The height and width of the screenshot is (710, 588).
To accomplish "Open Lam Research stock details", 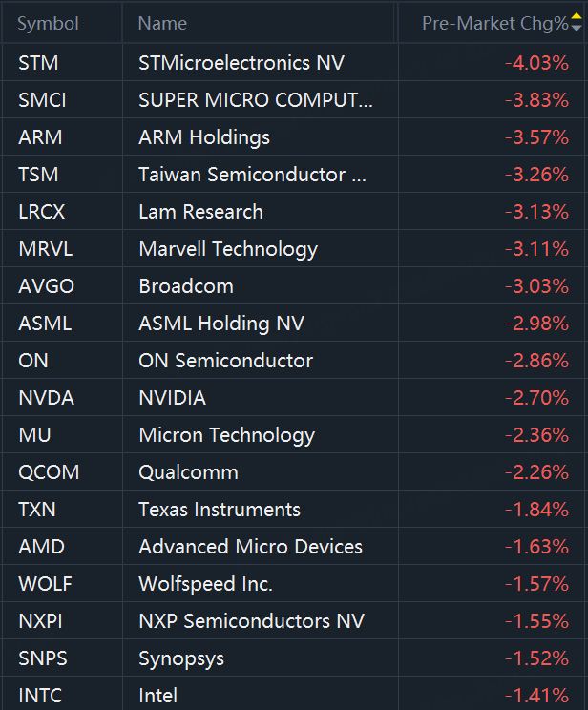I will tap(200, 212).
